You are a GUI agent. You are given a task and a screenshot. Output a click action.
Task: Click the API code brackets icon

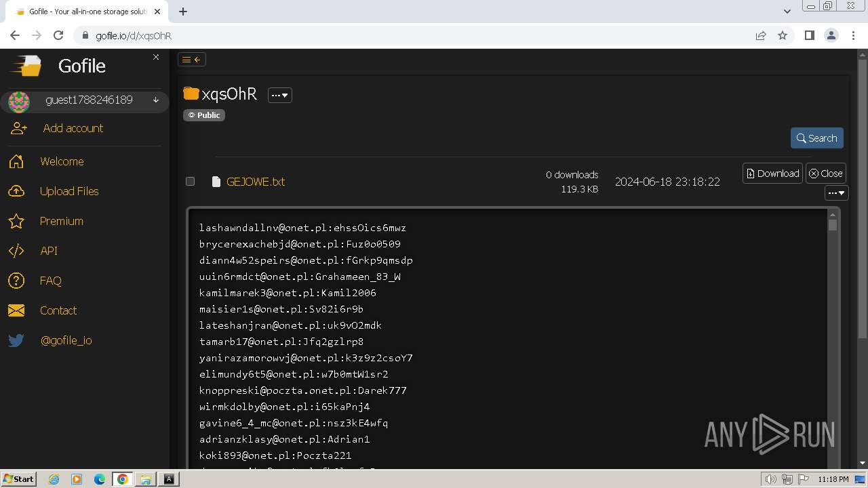point(16,251)
